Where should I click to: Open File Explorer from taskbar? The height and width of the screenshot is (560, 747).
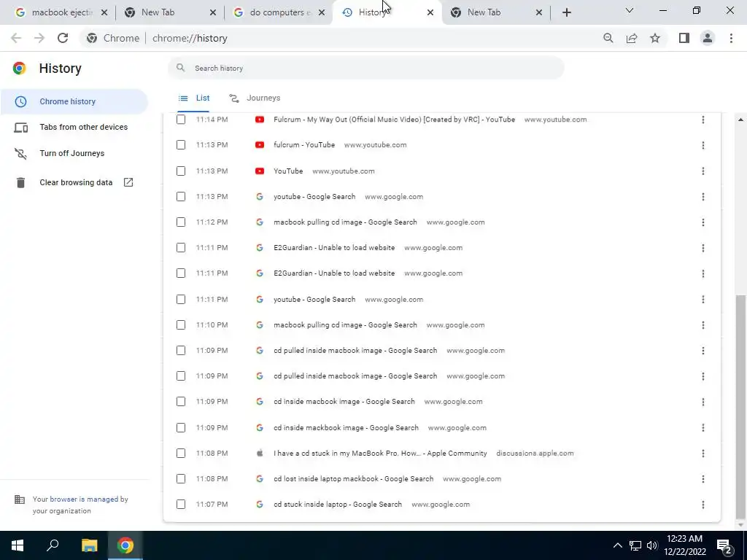click(x=89, y=545)
